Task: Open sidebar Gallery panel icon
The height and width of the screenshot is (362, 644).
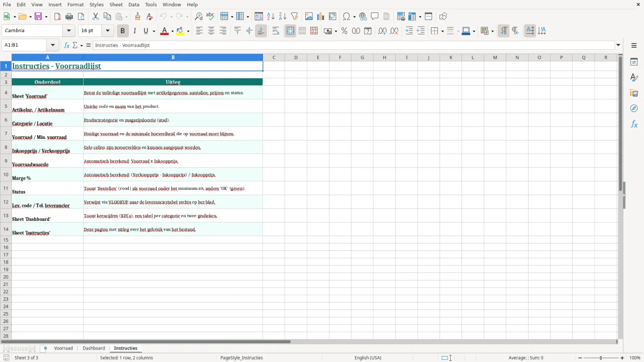Action: tap(634, 93)
